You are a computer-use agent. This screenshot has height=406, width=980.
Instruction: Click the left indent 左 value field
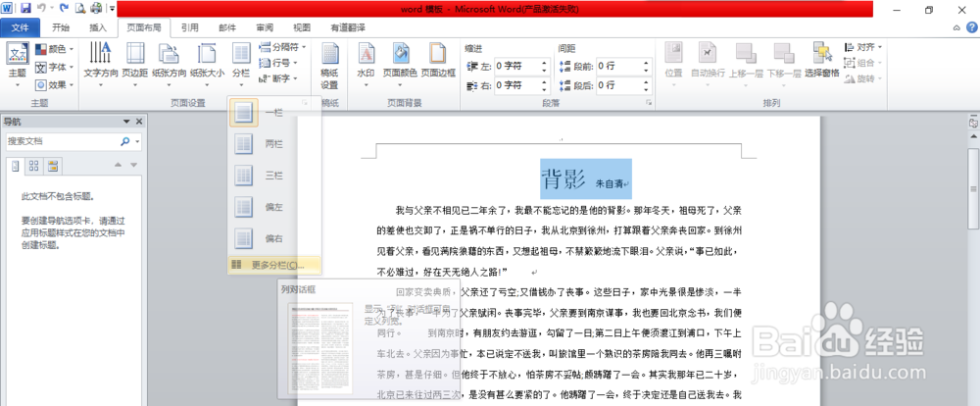click(x=516, y=66)
